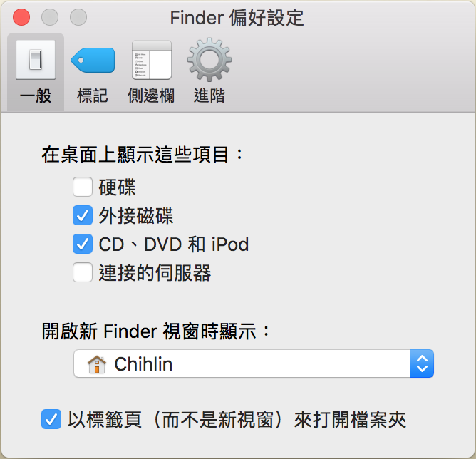Click the 進階 text label in the toolbar

point(209,96)
